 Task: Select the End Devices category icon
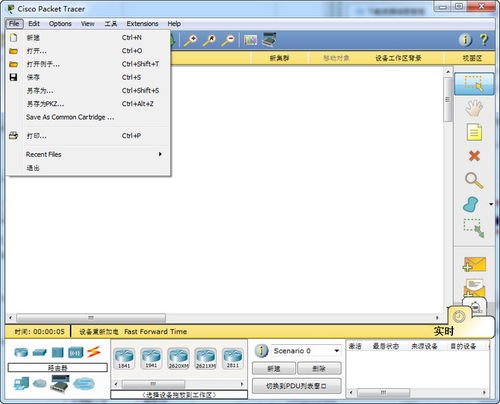tap(21, 384)
